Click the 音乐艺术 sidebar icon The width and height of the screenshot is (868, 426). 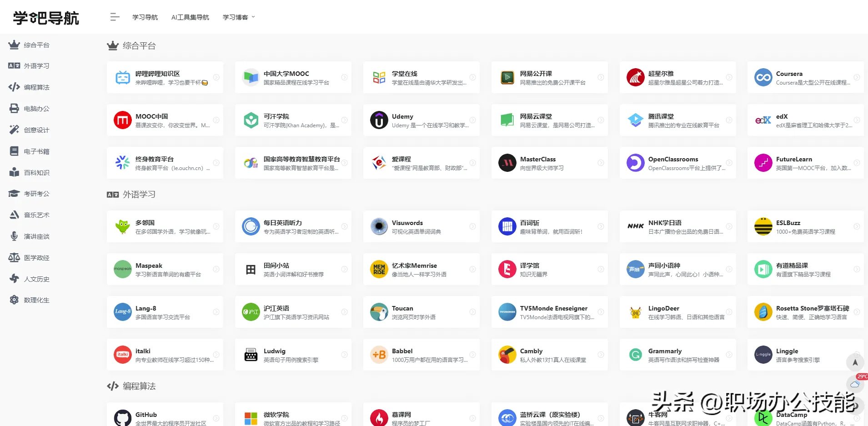pyautogui.click(x=14, y=215)
